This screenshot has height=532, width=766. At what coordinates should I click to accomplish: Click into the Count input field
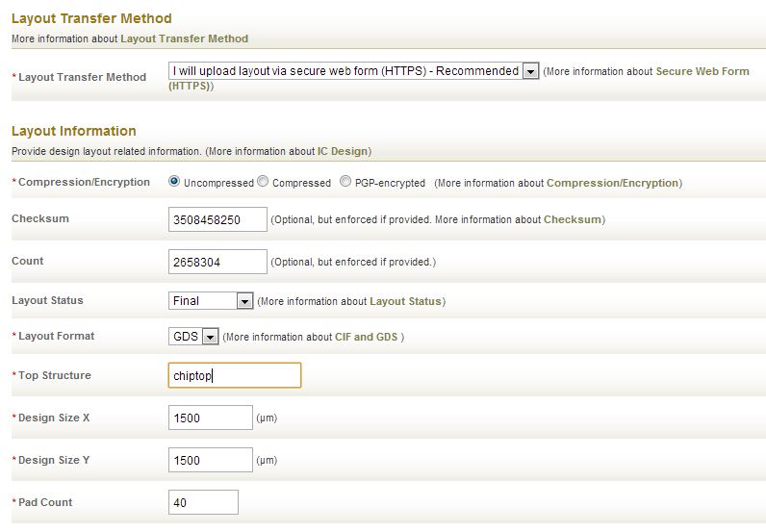tap(217, 262)
